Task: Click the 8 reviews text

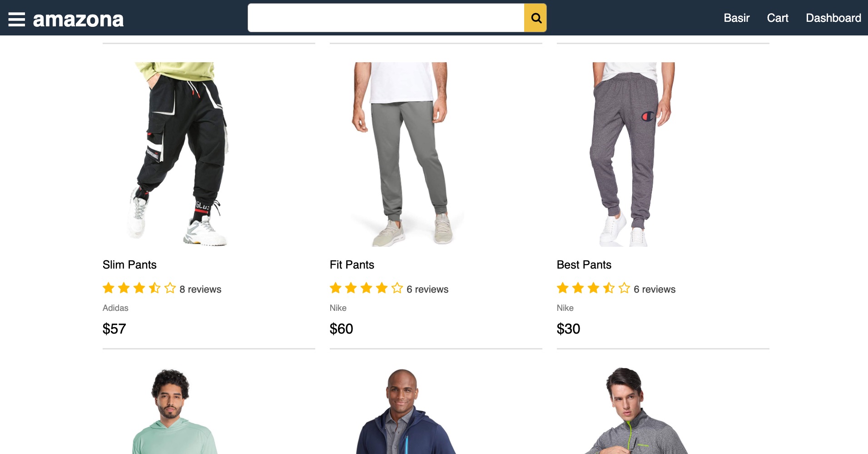Action: coord(200,289)
